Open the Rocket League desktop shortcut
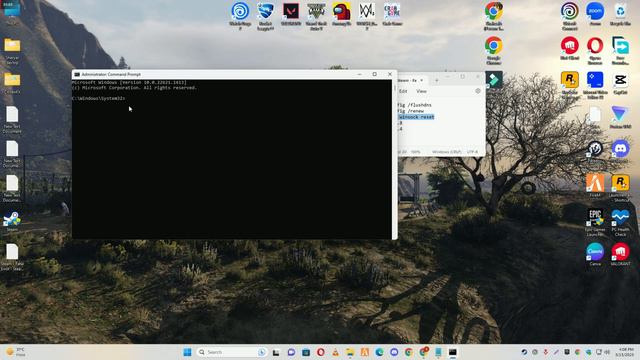This screenshot has height=360, width=640. coord(265,16)
